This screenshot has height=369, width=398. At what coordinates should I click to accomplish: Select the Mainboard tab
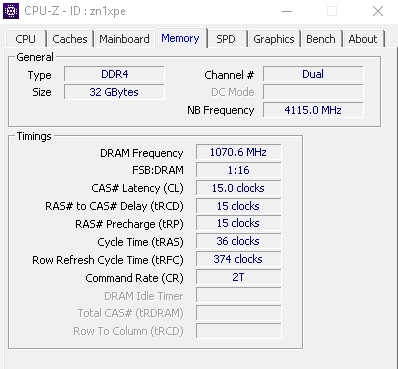[124, 39]
